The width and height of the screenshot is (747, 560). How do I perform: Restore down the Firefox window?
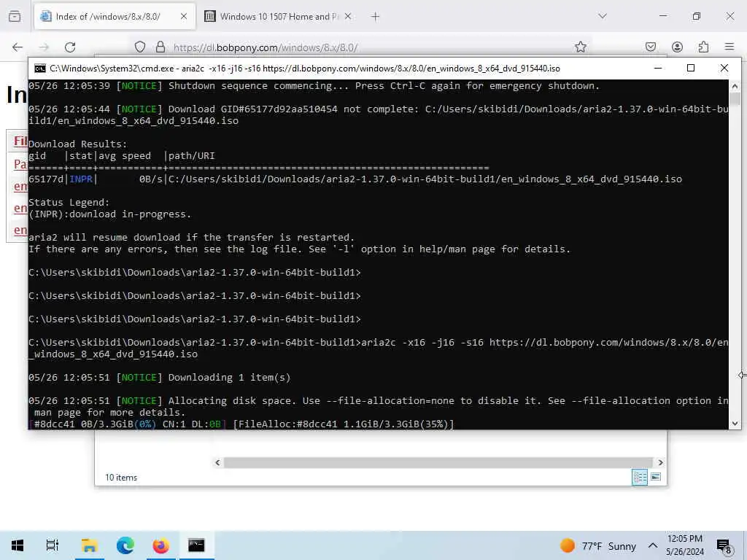click(697, 16)
